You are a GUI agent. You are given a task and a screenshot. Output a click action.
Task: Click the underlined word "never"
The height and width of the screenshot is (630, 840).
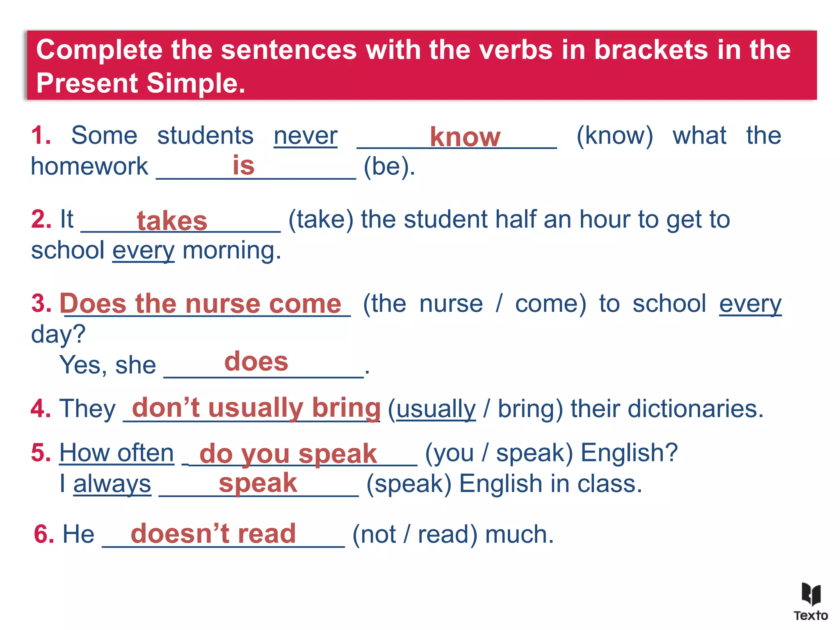tap(306, 135)
